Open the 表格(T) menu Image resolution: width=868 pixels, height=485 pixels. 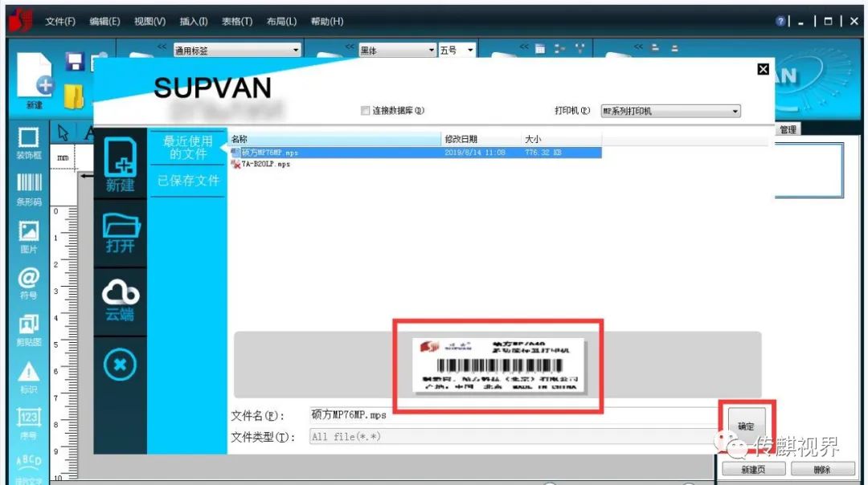pos(237,22)
